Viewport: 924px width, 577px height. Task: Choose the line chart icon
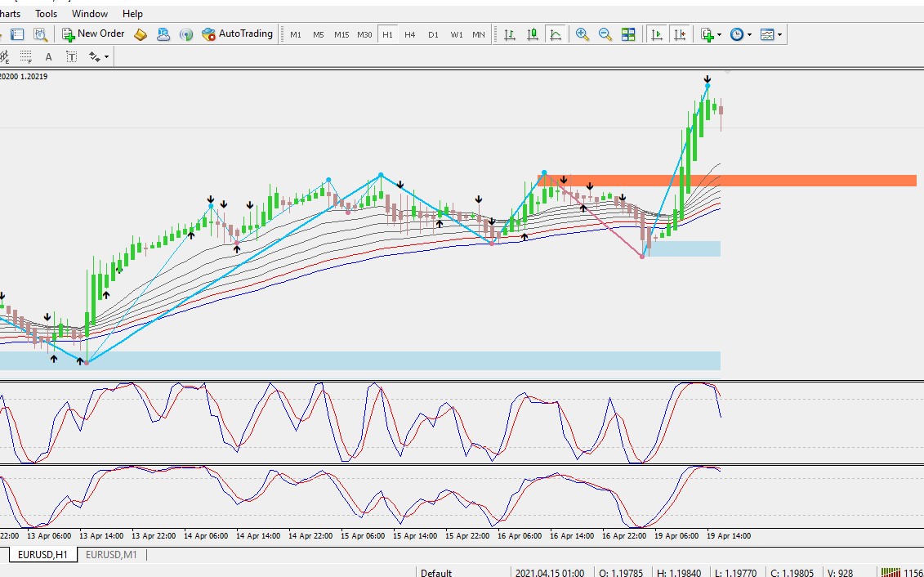click(555, 35)
